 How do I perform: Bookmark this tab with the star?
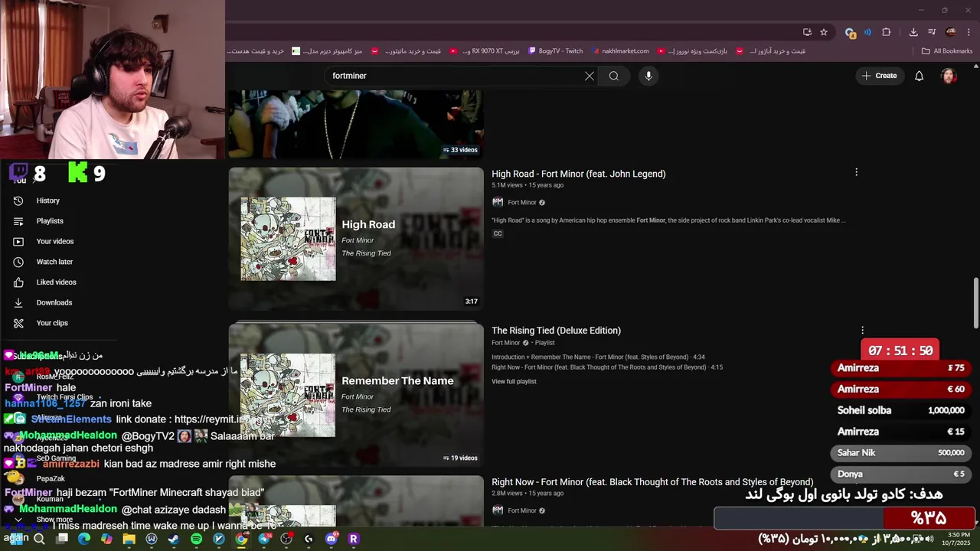[824, 32]
